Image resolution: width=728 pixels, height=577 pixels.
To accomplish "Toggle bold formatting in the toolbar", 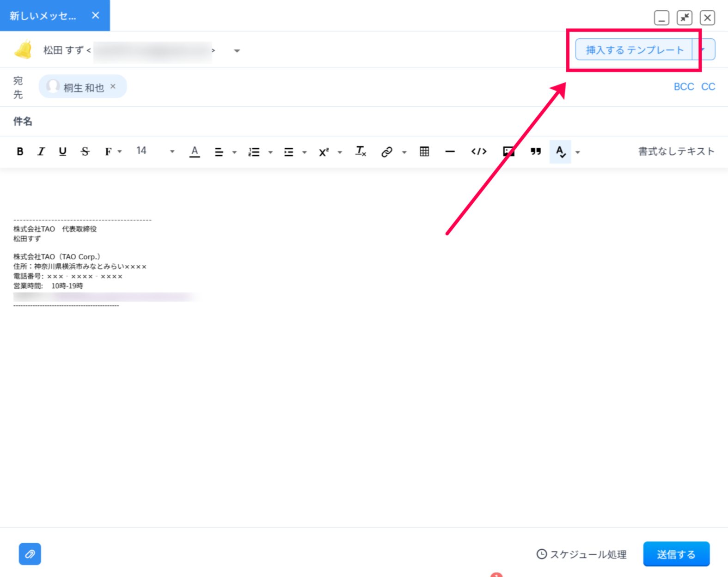I will click(20, 152).
